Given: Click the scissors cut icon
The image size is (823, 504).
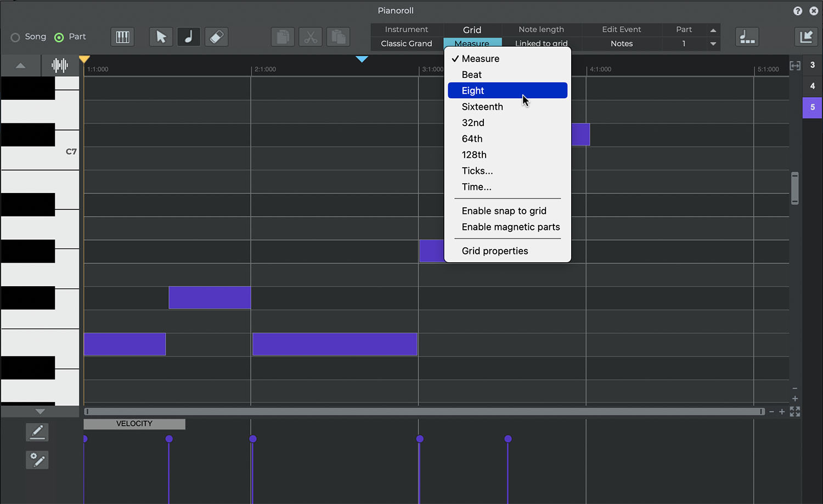Looking at the screenshot, I should [311, 37].
